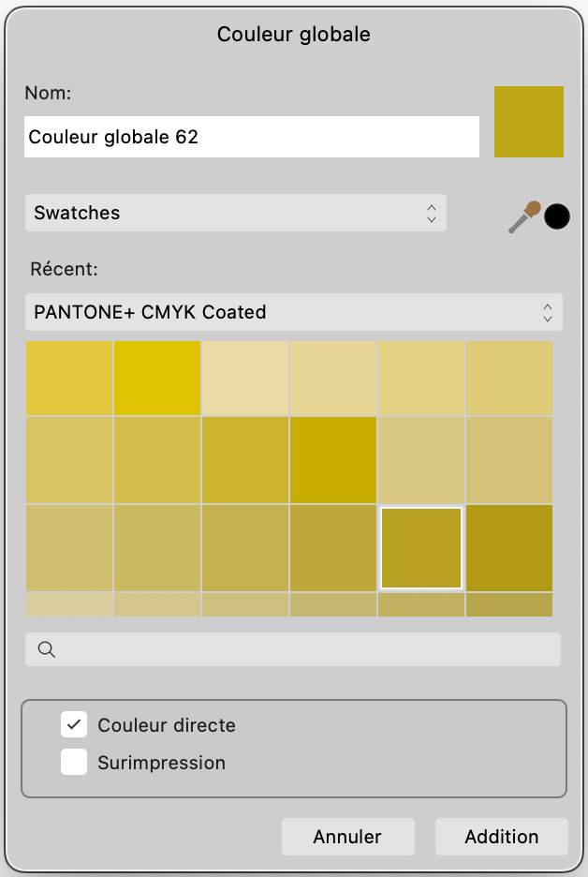
Task: Click the swatch search field
Action: point(293,649)
